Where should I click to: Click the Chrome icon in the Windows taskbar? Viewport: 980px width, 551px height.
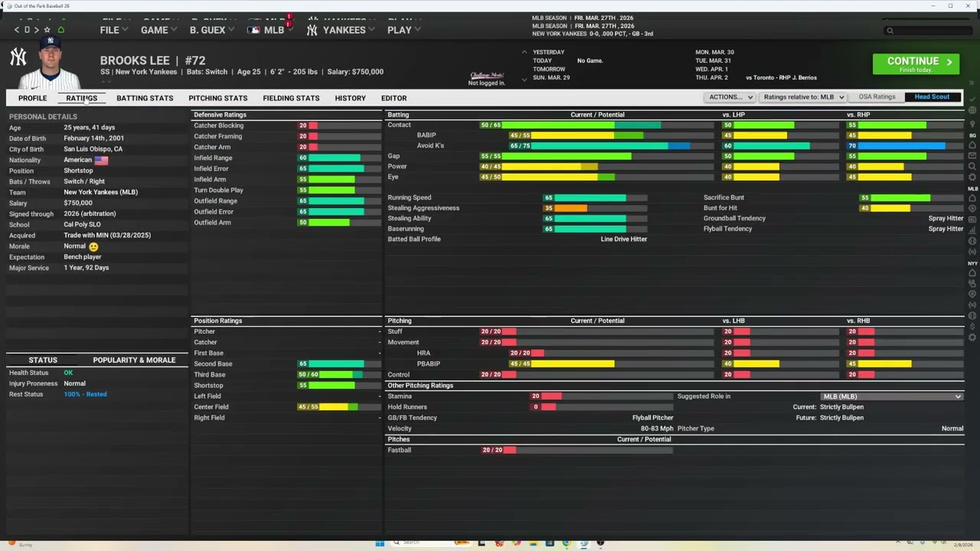coord(566,543)
